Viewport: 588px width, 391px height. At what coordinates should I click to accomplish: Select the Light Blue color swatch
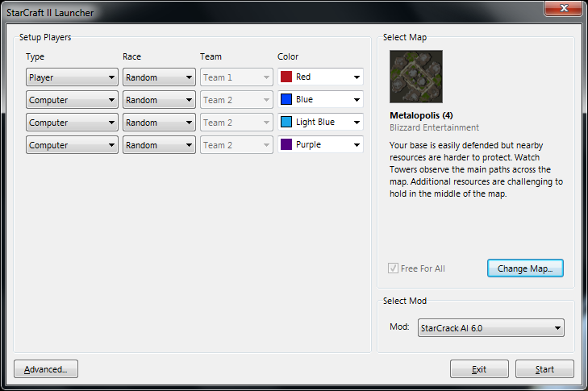coord(286,123)
